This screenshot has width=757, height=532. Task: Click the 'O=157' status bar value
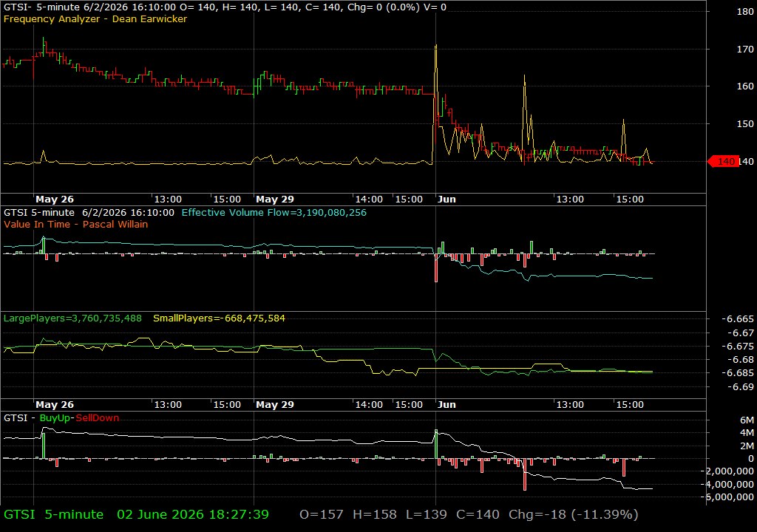(322, 514)
